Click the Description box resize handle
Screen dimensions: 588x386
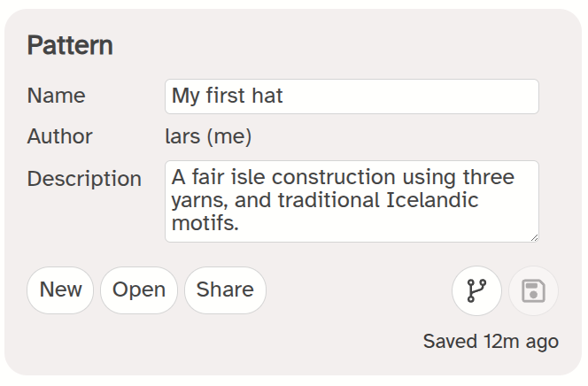coord(534,237)
